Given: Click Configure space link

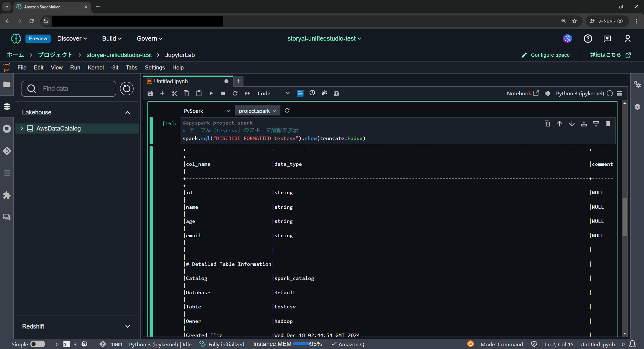Looking at the screenshot, I should coord(545,55).
